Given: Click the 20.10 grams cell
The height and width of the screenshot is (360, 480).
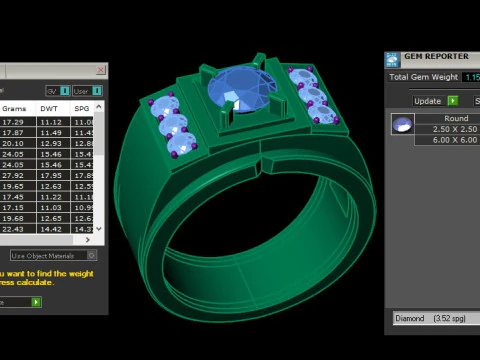Looking at the screenshot, I should point(17,143).
